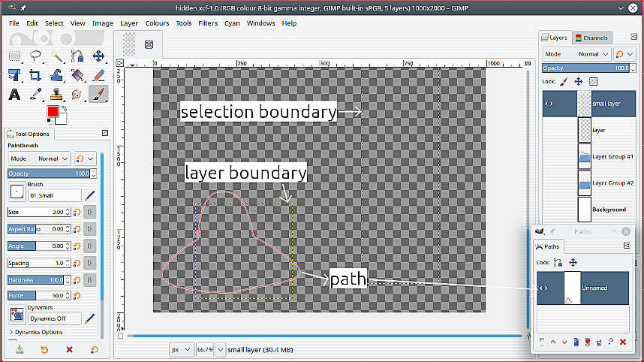Reset colours to default black and white
Viewport: 644px width, 362px height.
(50, 121)
